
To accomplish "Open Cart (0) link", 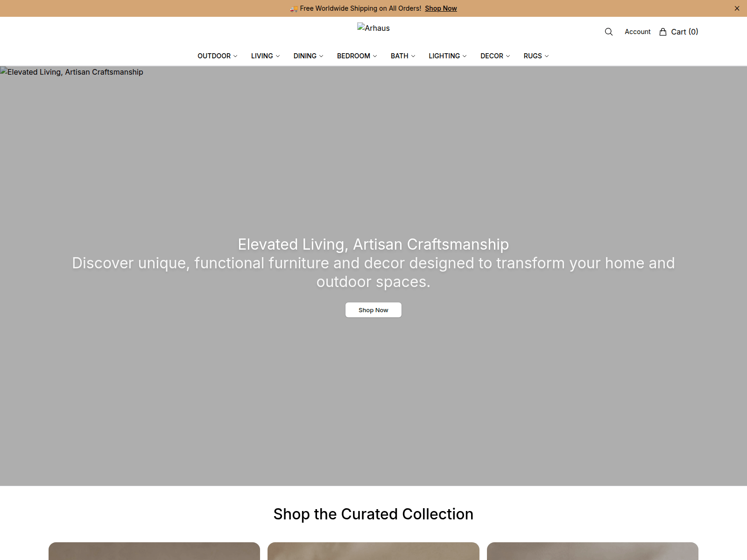I will point(679,32).
